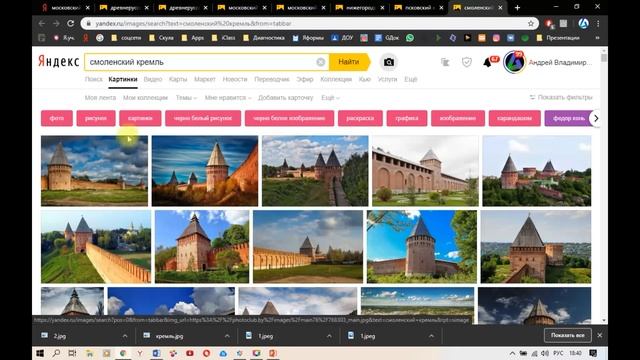Open a new browser tab with plus icon

(x=517, y=7)
